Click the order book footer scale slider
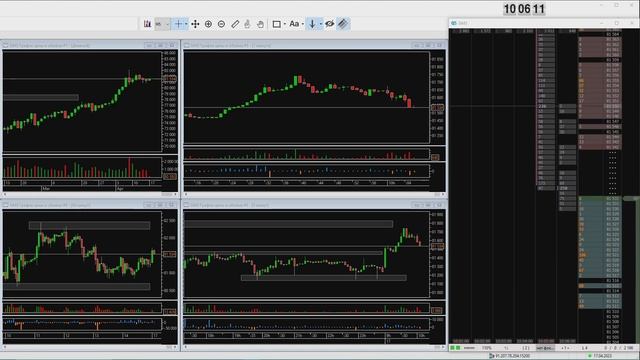The image size is (640, 360). coord(469,348)
